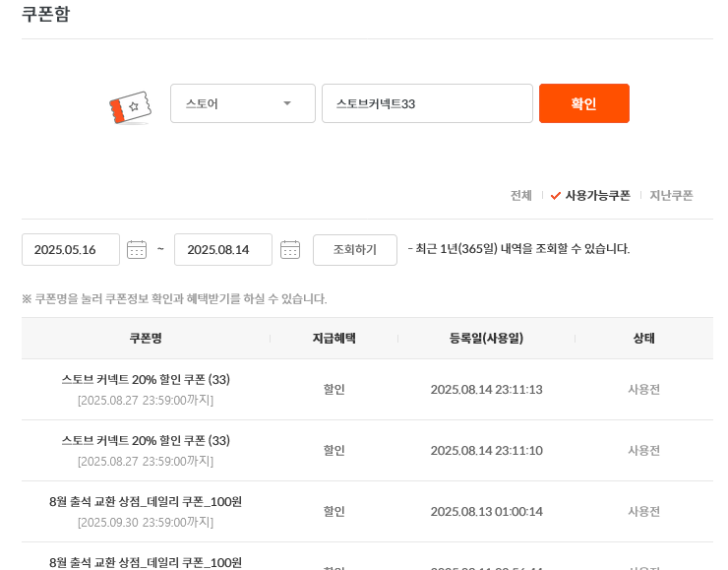Open the 100원 coupon registered 2025.08.13

pos(146,502)
